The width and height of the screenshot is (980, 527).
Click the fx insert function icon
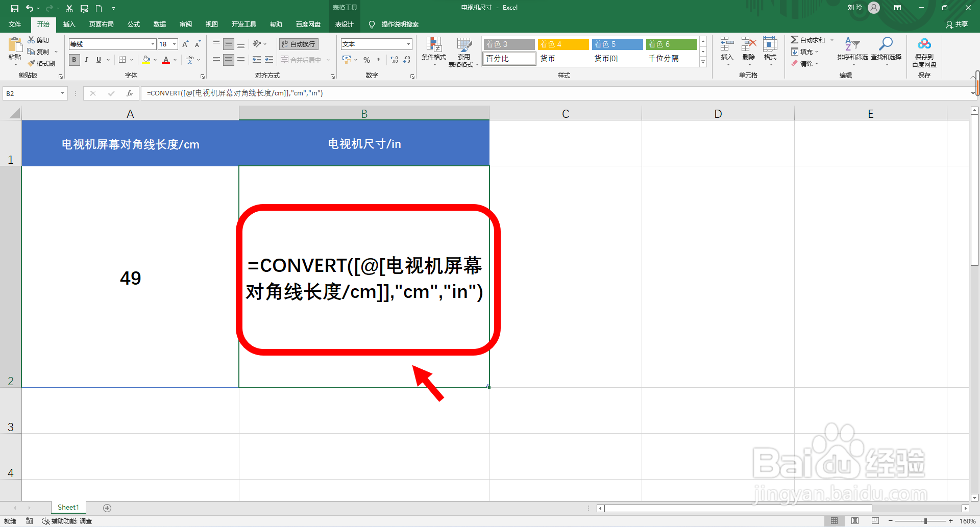(130, 93)
